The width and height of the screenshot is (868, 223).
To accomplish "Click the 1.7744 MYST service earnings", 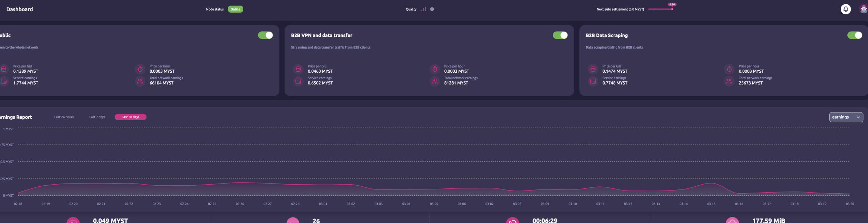I will click(x=26, y=83).
